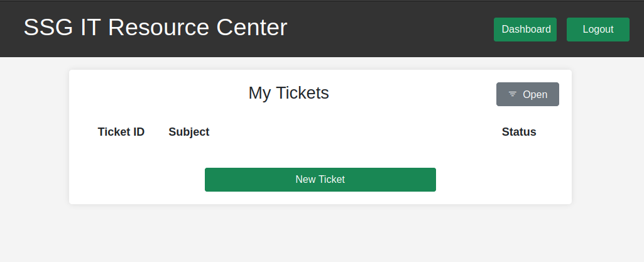Log out using the Logout button

(598, 30)
